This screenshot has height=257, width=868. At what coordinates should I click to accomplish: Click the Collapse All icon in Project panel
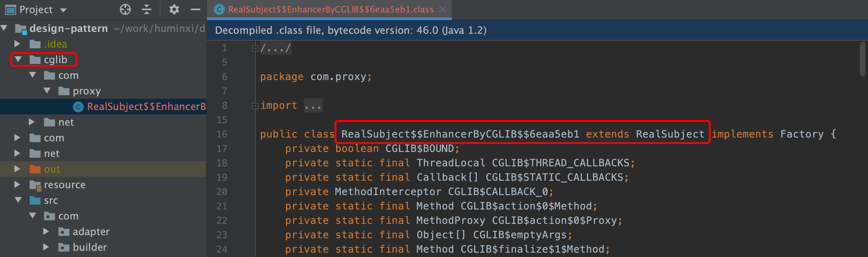147,9
